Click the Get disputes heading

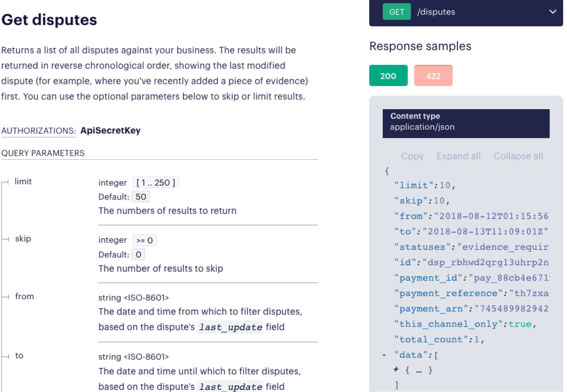[49, 20]
